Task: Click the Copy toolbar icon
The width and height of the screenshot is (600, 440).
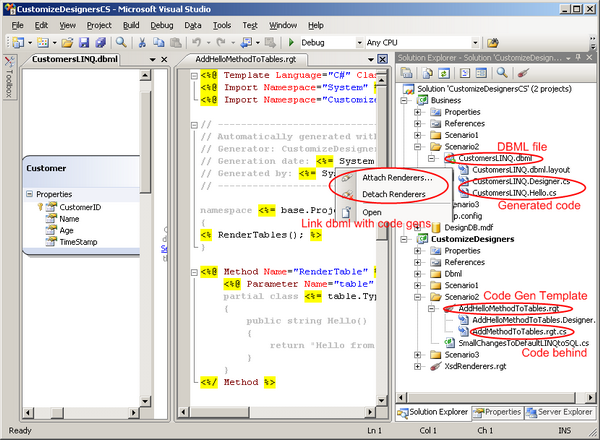Action: point(158,42)
